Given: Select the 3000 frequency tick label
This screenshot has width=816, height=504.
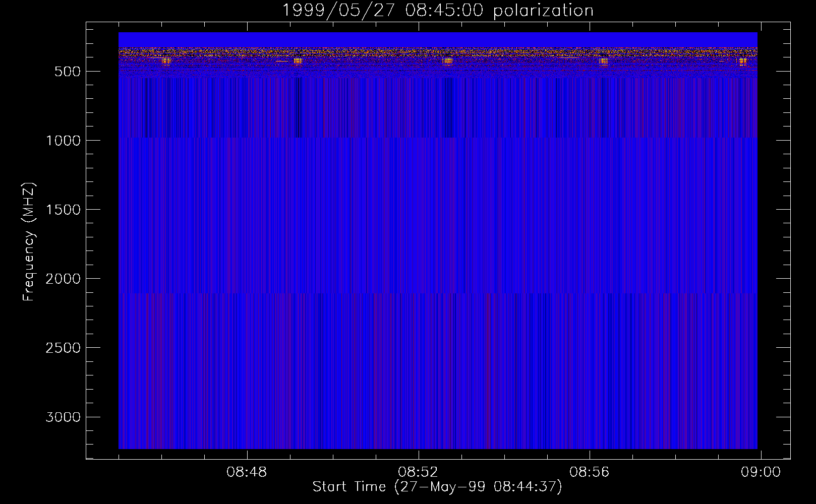Looking at the screenshot, I should tap(63, 417).
